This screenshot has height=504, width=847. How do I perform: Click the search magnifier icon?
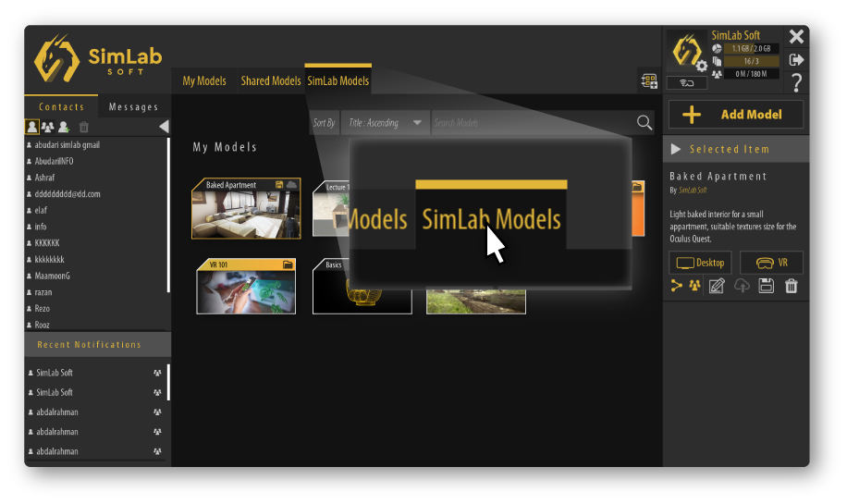tap(644, 123)
